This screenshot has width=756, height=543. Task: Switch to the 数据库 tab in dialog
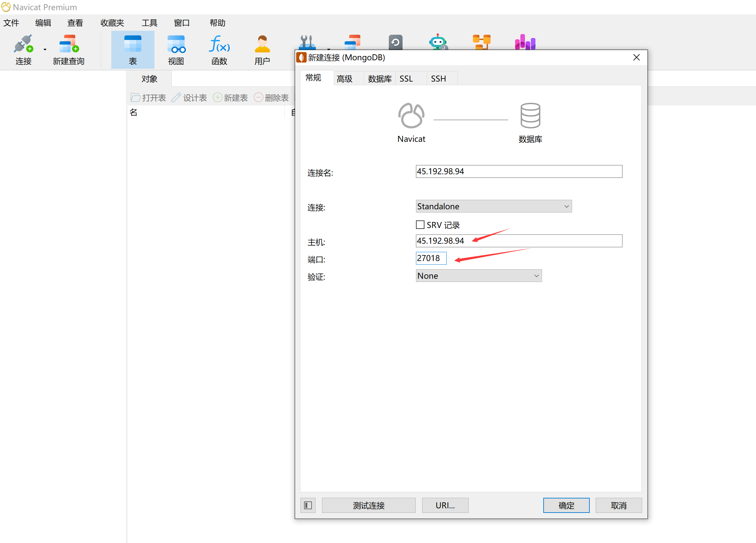click(380, 78)
